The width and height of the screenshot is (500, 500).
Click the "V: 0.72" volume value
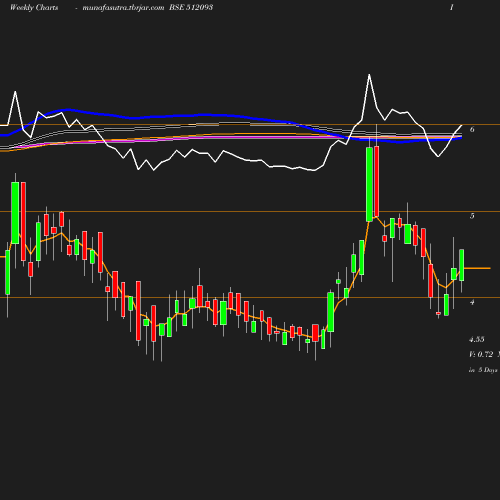click(x=481, y=354)
